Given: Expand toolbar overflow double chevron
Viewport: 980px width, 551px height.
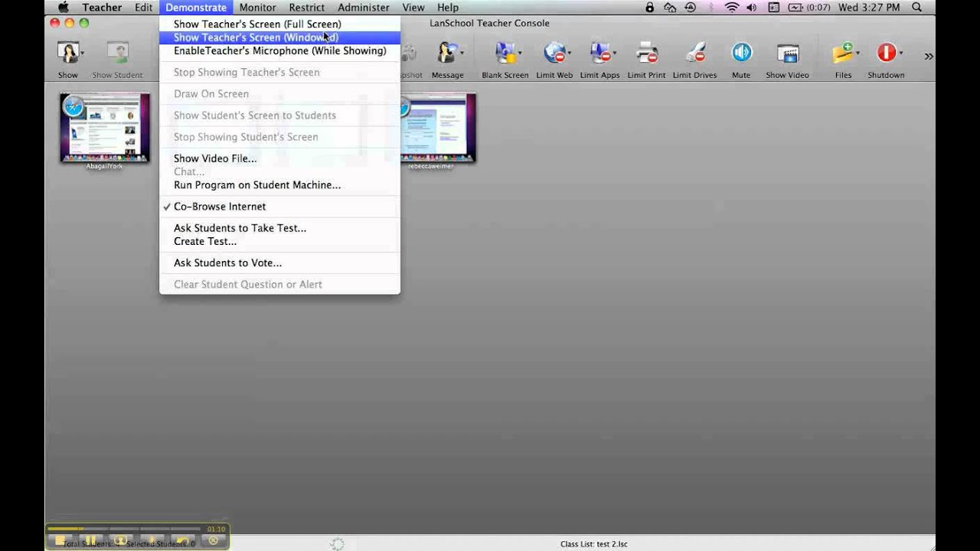Looking at the screenshot, I should [929, 56].
